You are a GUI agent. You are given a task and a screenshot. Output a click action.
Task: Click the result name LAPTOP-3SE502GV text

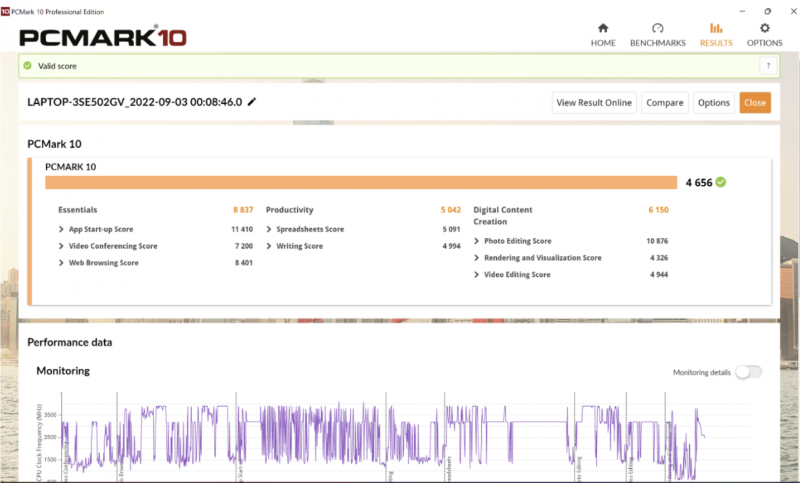[135, 102]
